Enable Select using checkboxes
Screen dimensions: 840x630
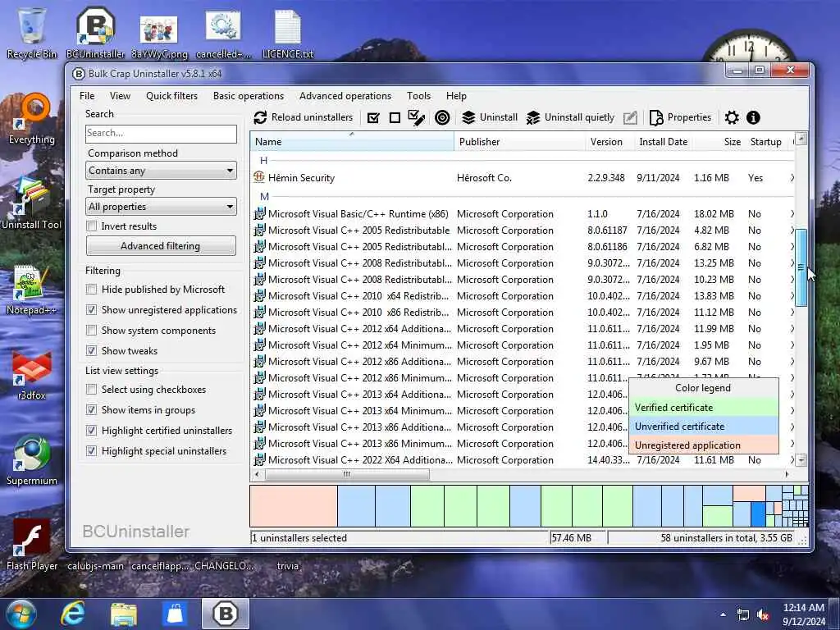click(x=92, y=390)
